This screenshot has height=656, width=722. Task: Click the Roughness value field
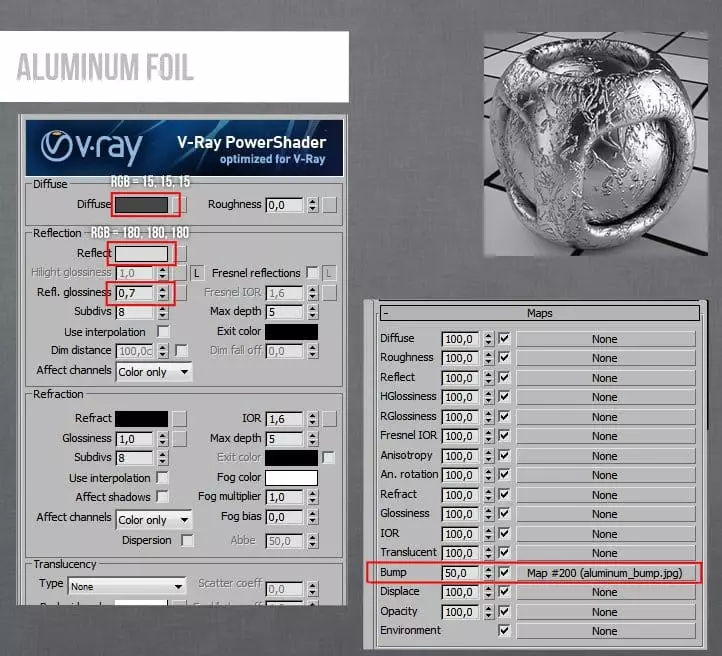pyautogui.click(x=285, y=205)
